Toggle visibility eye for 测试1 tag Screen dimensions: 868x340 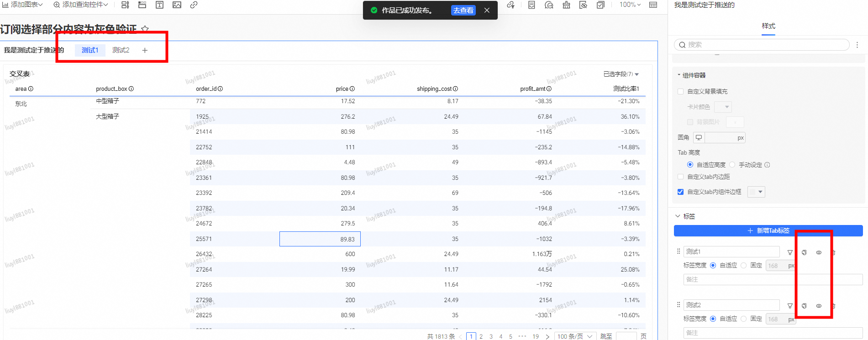tap(819, 252)
